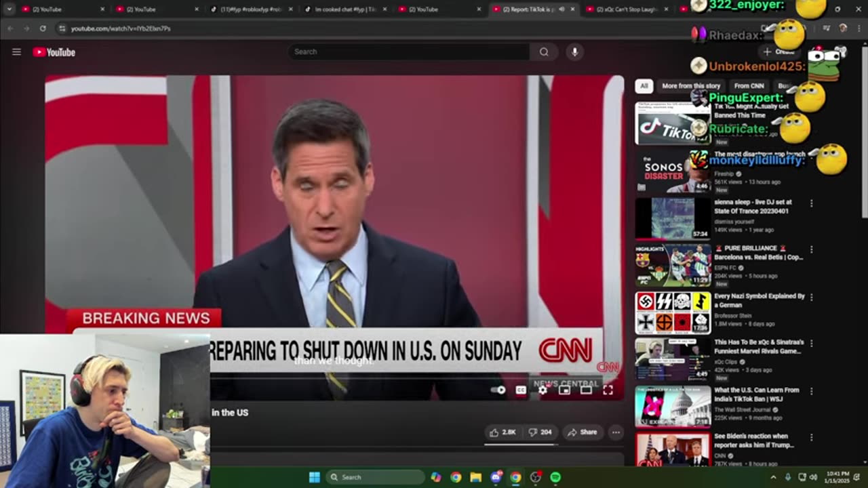Open 'Every Nazi Symbol Explained' video title

pyautogui.click(x=759, y=300)
